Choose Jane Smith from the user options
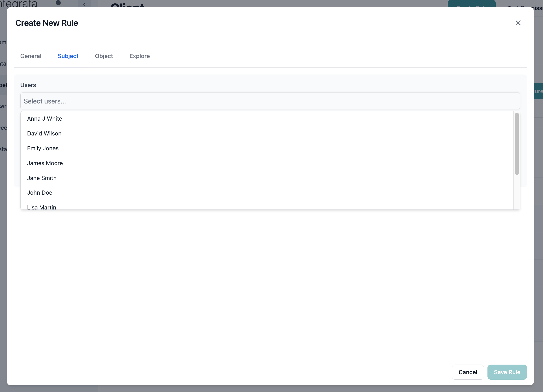The height and width of the screenshot is (392, 543). (x=42, y=178)
